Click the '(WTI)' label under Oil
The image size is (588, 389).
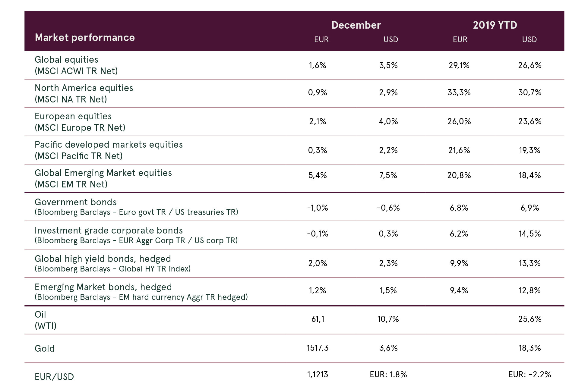point(46,326)
